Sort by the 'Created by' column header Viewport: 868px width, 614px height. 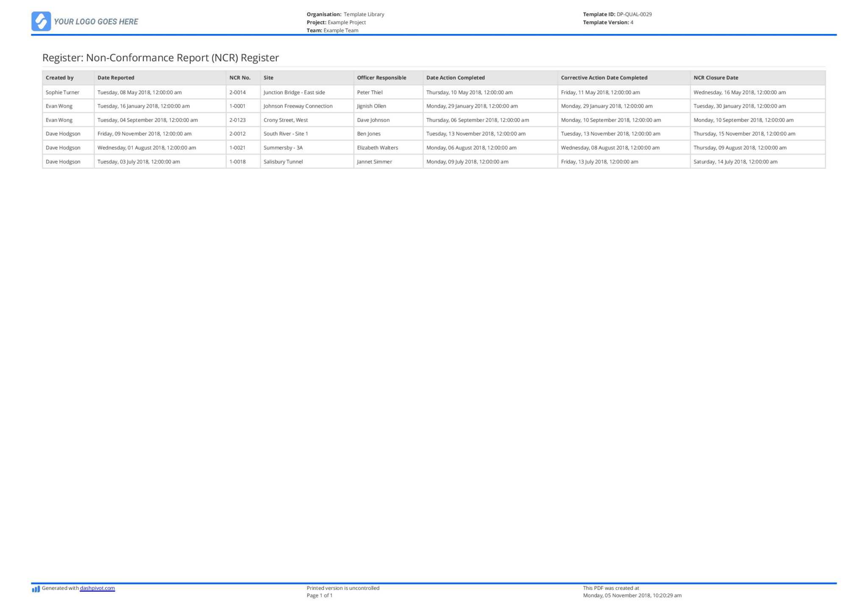60,78
